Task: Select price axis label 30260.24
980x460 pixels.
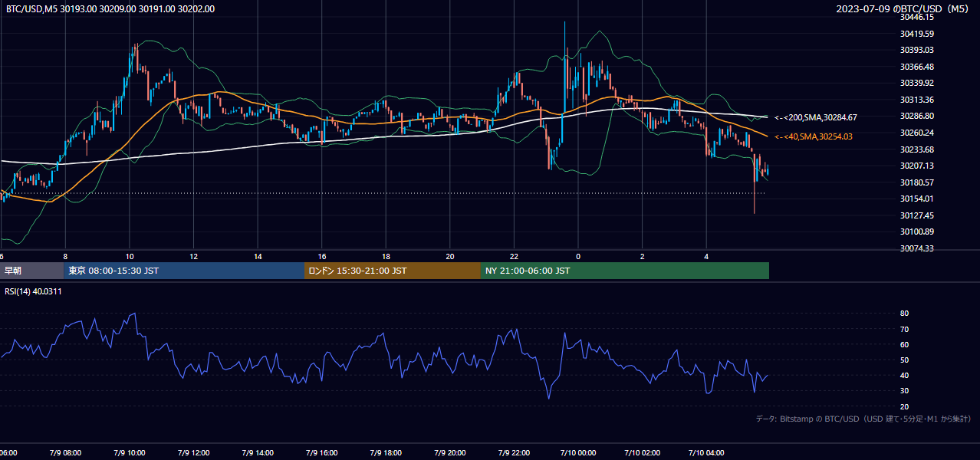Action: pyautogui.click(x=916, y=133)
